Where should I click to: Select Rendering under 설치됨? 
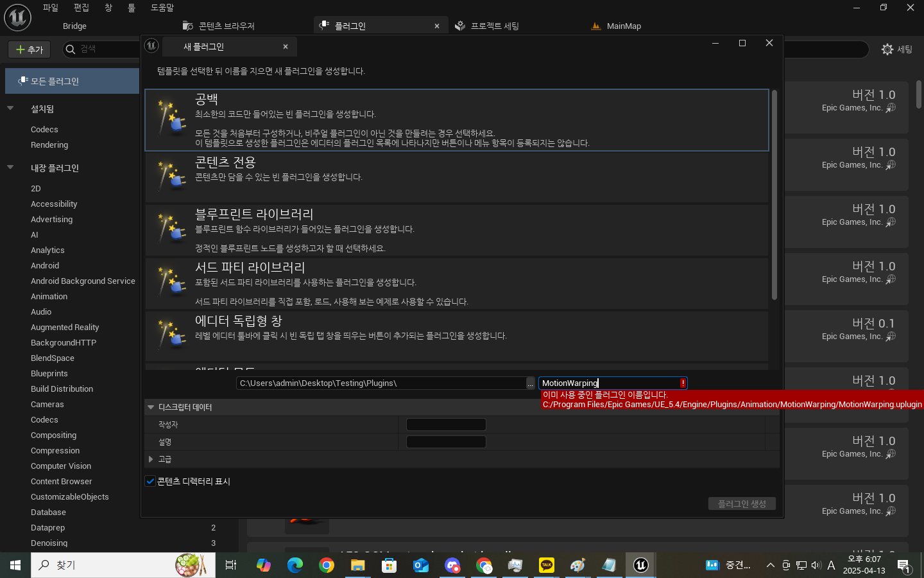pyautogui.click(x=49, y=145)
